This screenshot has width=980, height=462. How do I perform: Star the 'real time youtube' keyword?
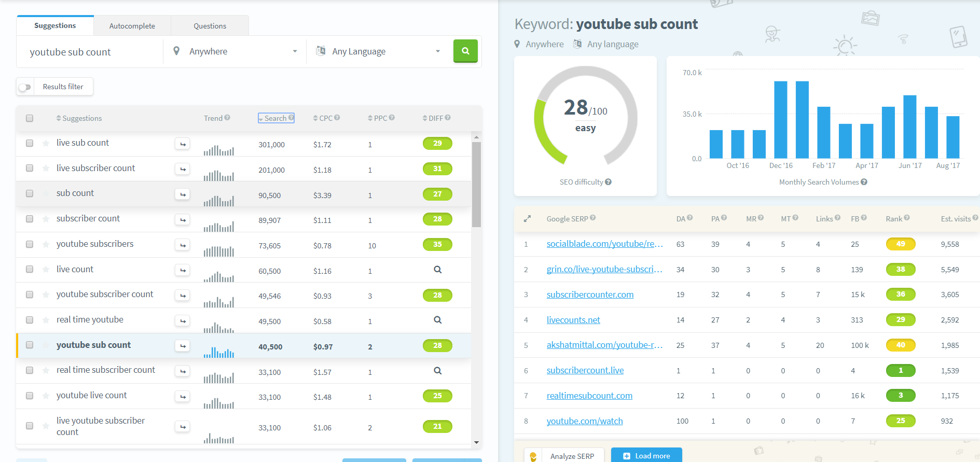click(x=46, y=320)
